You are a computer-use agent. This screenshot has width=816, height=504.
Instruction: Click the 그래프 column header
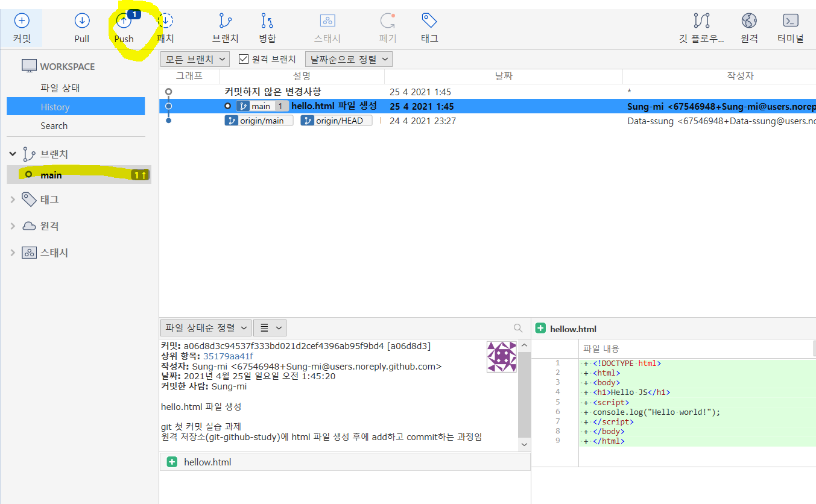(189, 77)
